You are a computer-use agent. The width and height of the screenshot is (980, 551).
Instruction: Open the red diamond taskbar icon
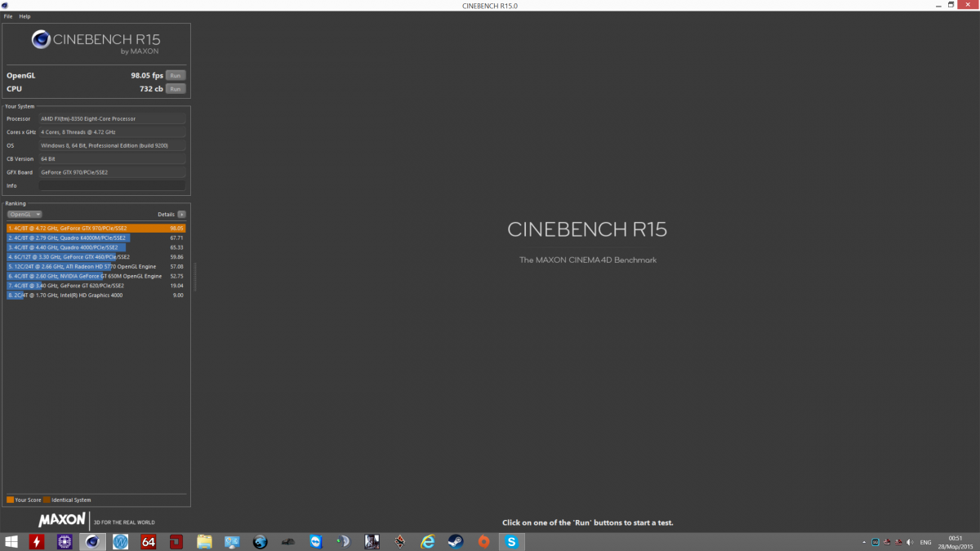(399, 541)
